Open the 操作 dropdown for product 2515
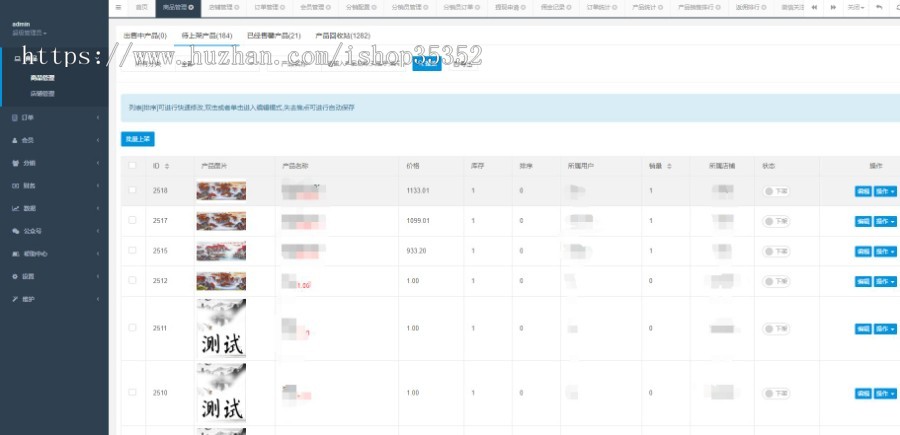The image size is (900, 435). (885, 251)
